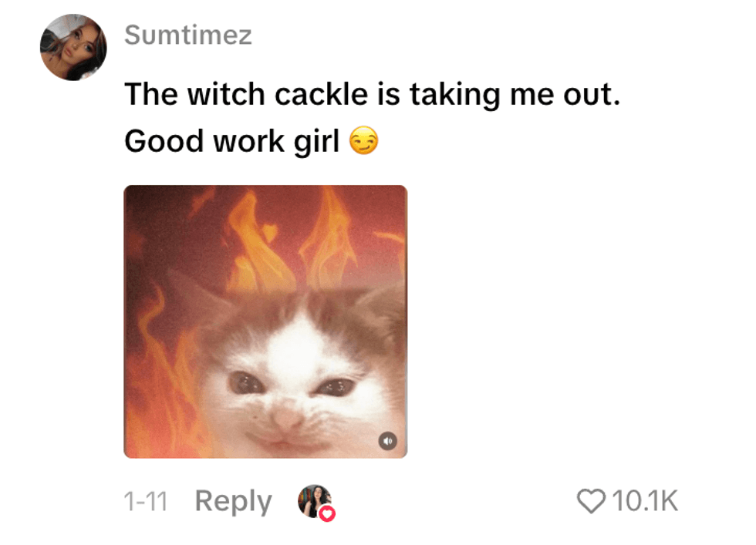The width and height of the screenshot is (756, 545).
Task: Click the creator's small avatar beside Reply
Action: [x=315, y=501]
